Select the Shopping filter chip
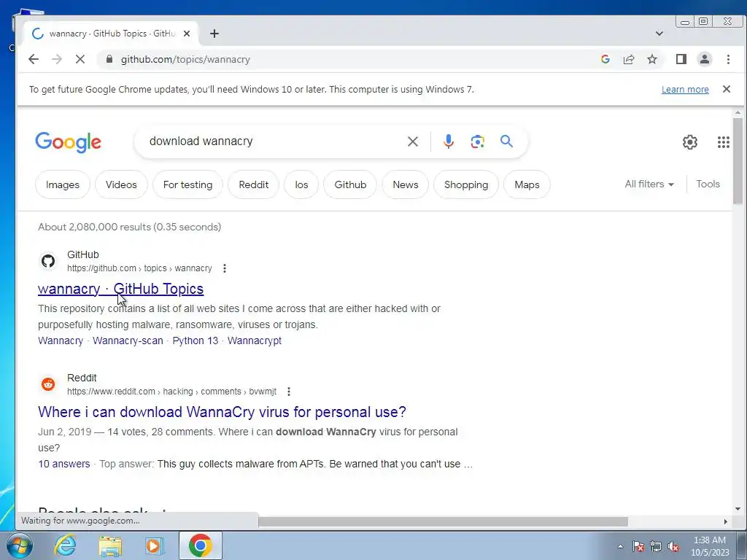 [x=466, y=184]
